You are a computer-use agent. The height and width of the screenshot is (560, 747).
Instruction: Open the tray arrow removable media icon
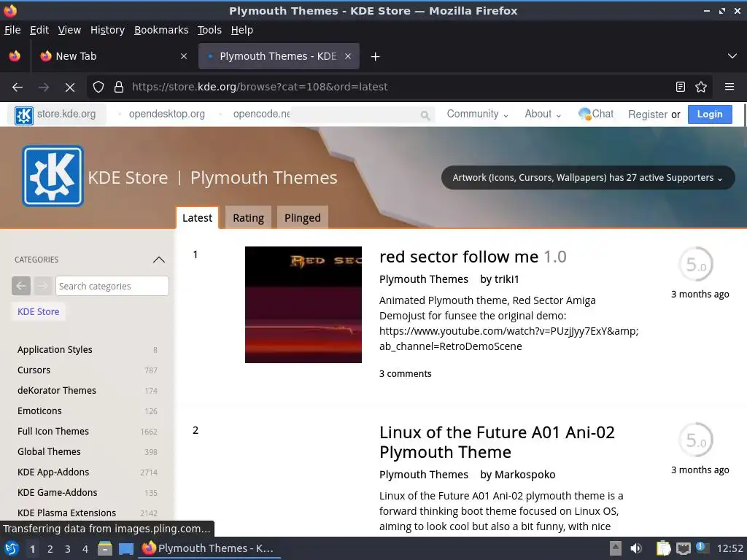[x=616, y=548]
